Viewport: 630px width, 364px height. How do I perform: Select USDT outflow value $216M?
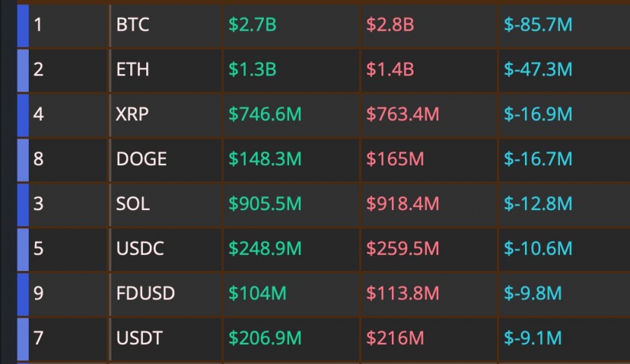(x=395, y=338)
